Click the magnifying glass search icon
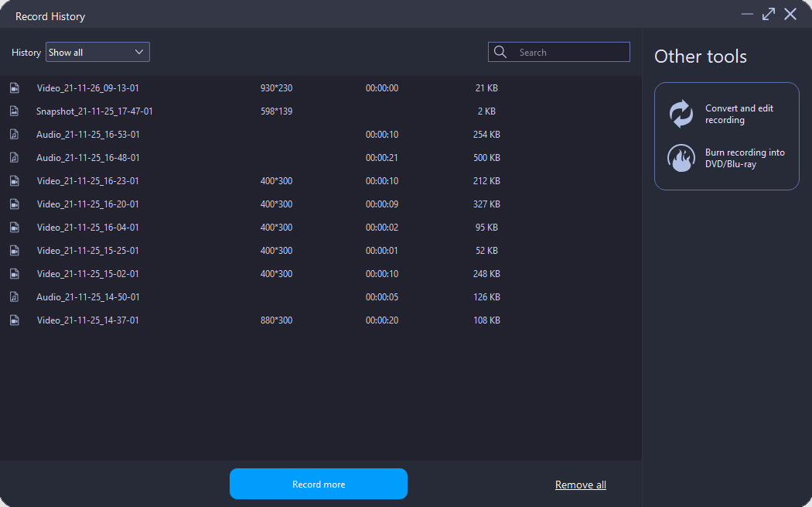The width and height of the screenshot is (812, 507). click(x=500, y=52)
